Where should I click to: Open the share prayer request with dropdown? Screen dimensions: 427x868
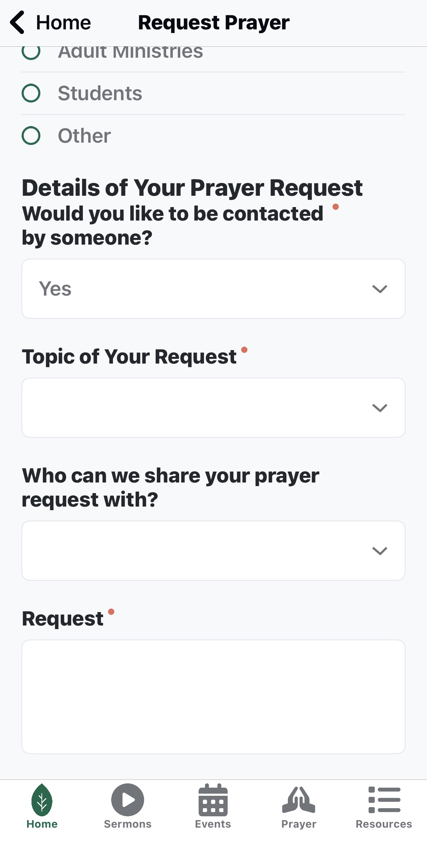click(x=213, y=551)
